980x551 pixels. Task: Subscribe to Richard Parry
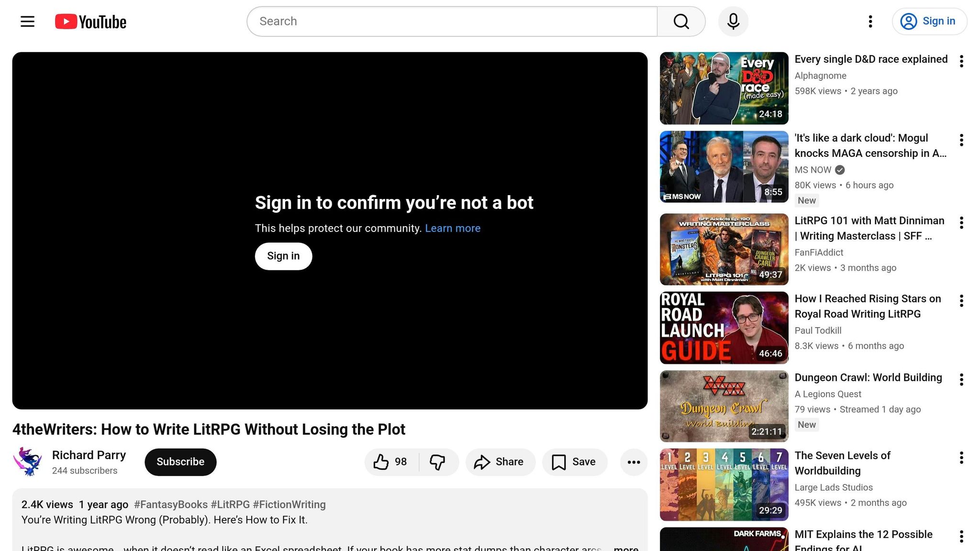point(180,462)
